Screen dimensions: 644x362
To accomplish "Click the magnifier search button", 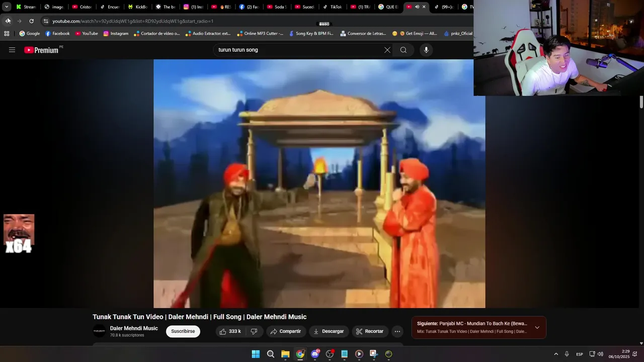I will pos(404,50).
